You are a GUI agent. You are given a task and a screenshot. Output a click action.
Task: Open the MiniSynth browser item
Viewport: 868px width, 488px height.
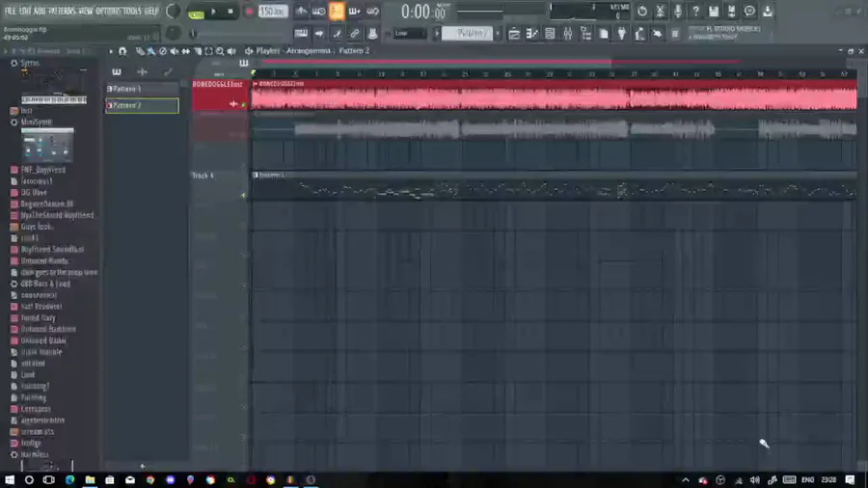coord(37,122)
